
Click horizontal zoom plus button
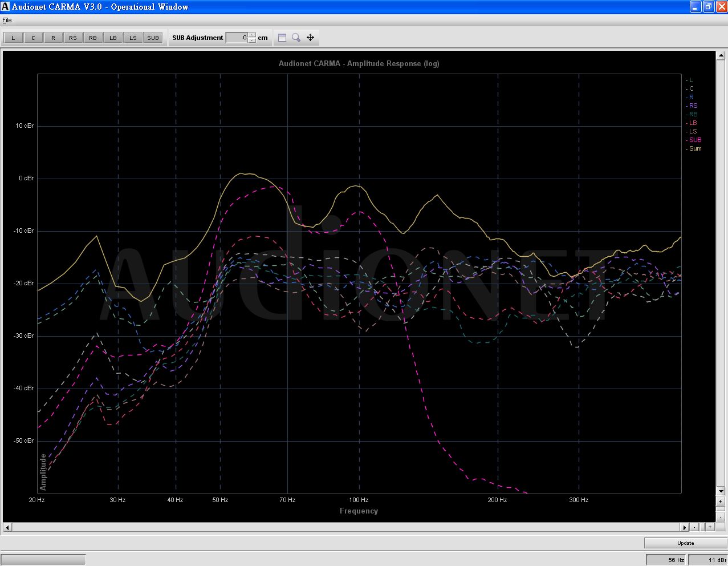pyautogui.click(x=710, y=527)
